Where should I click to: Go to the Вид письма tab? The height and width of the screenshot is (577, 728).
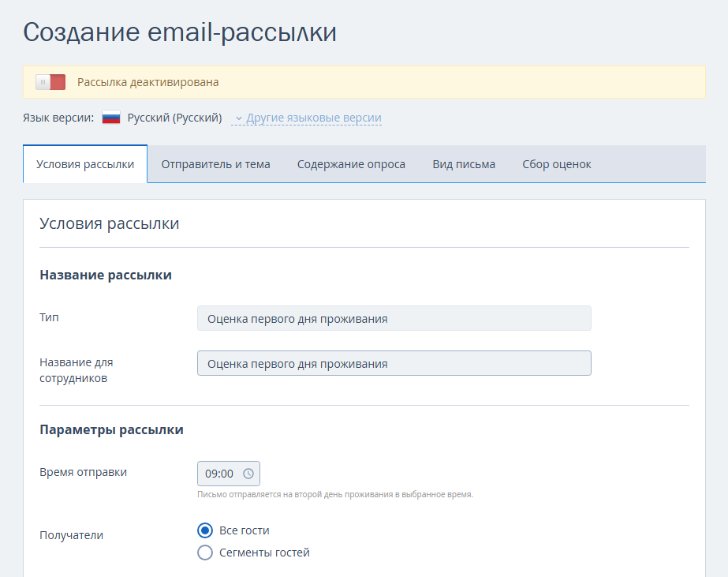click(x=464, y=164)
